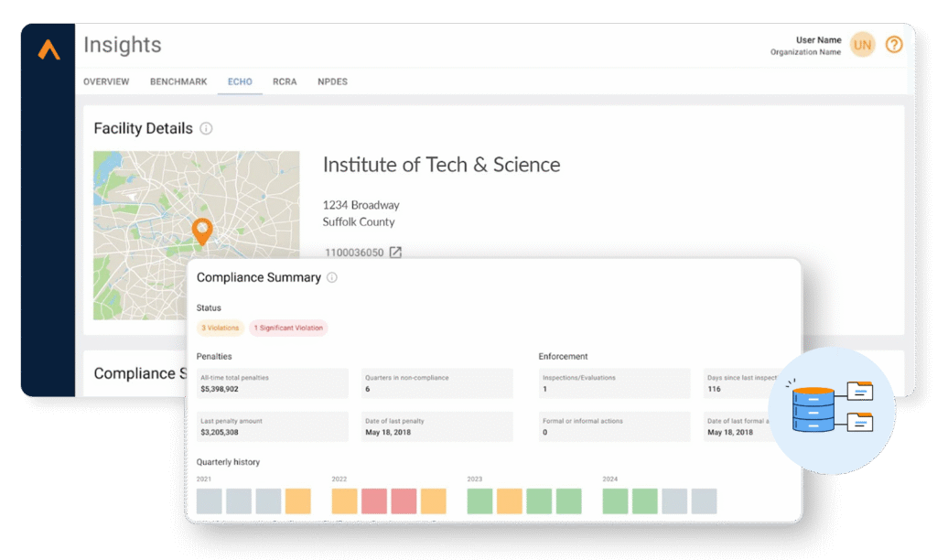Click the orange logo in the sidebar
Image resolution: width=937 pixels, height=560 pixels.
(48, 51)
